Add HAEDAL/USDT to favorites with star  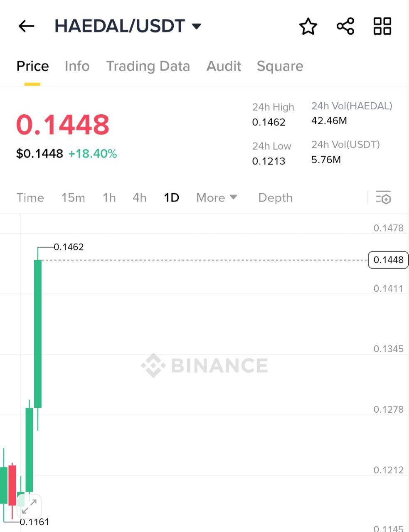pyautogui.click(x=308, y=26)
